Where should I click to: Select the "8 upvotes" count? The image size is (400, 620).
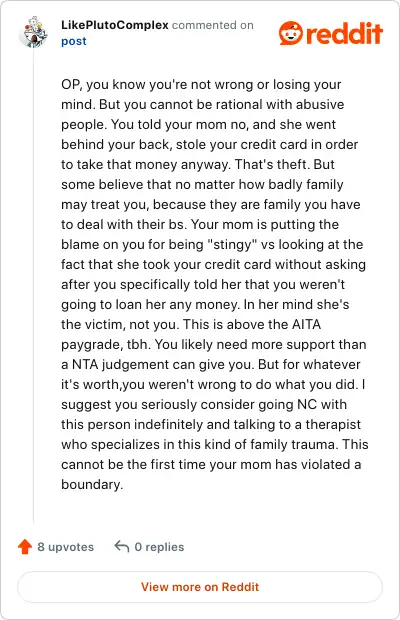(66, 547)
